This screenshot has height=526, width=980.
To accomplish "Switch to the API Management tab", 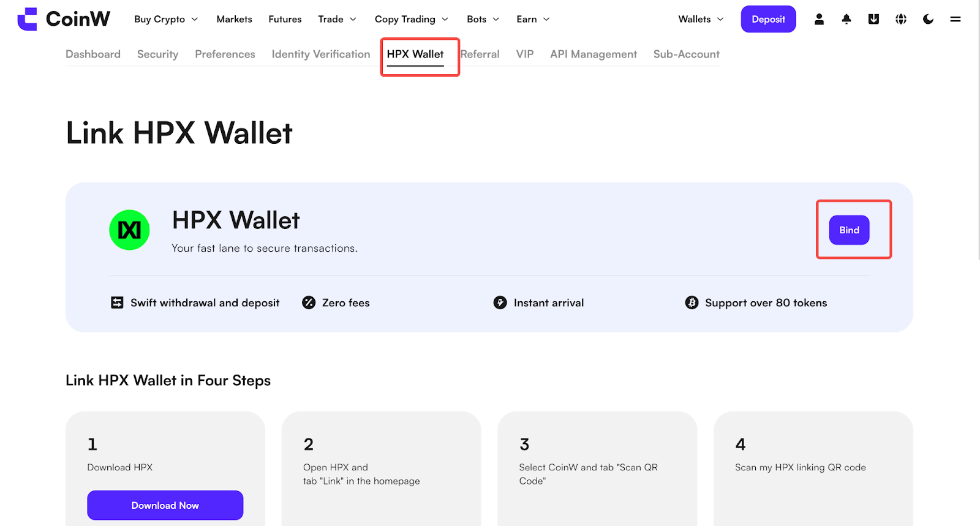I will click(x=594, y=54).
